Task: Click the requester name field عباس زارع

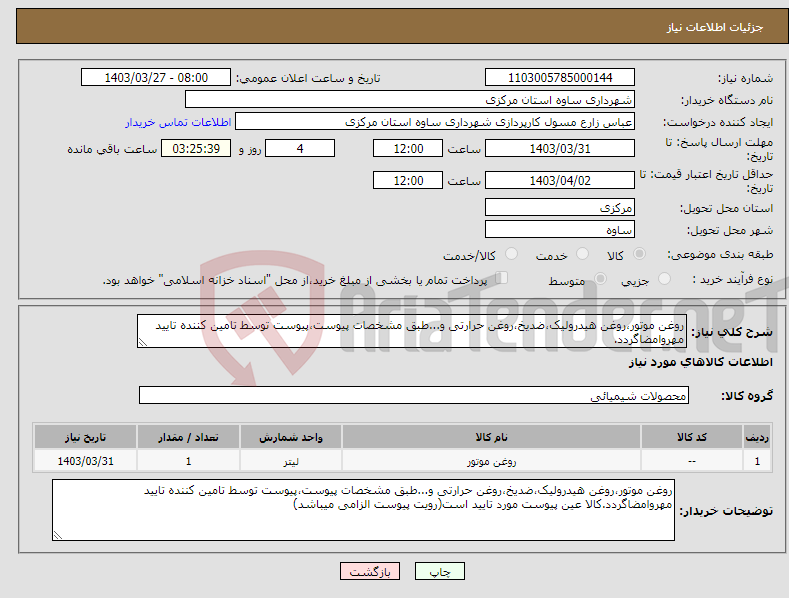Action: coord(435,121)
